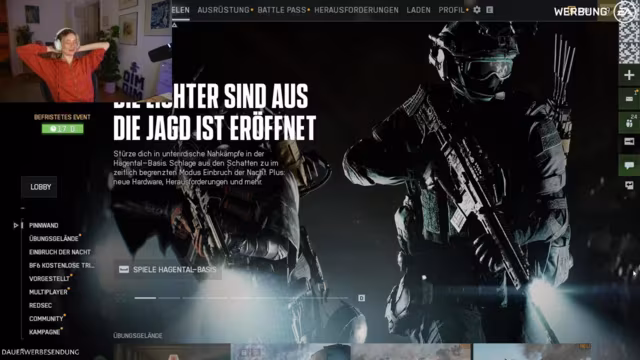
Task: Select Pinnwand in the side menu
Action: [x=44, y=225]
